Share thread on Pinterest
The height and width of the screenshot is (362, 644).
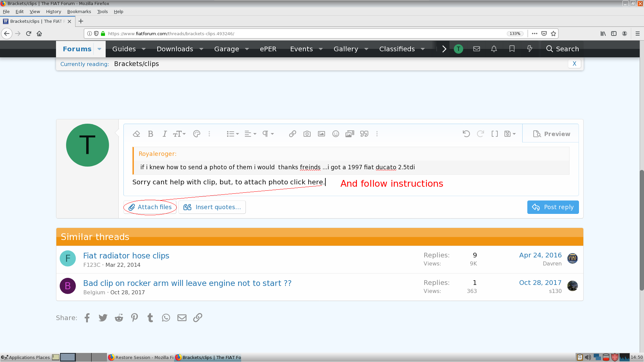135,318
